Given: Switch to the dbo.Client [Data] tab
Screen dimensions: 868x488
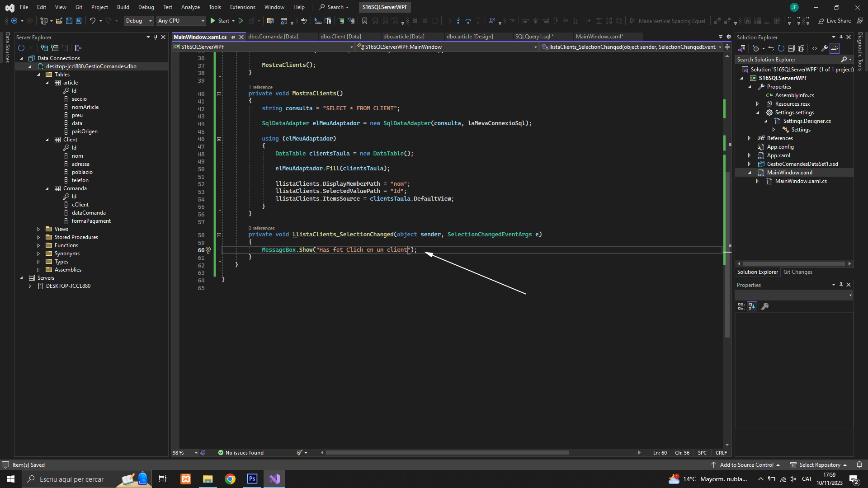Looking at the screenshot, I should [340, 37].
